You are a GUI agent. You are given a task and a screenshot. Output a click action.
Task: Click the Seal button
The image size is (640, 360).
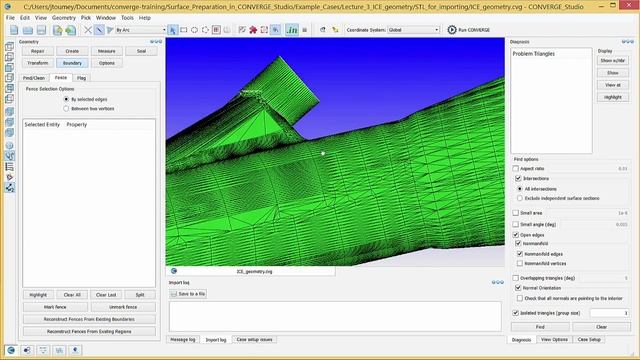(x=141, y=51)
